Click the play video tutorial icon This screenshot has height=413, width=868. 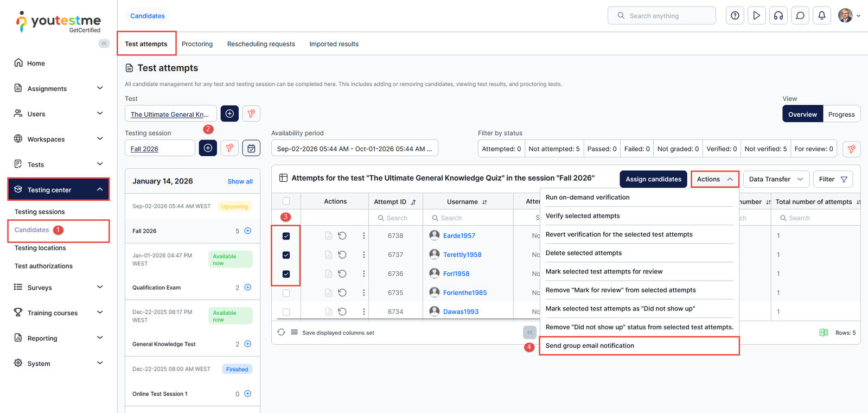click(756, 16)
